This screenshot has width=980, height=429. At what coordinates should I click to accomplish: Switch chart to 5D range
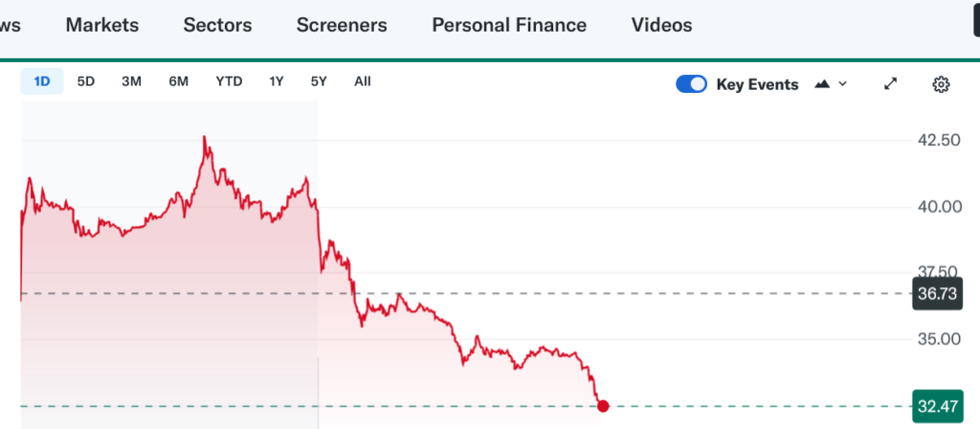(x=86, y=81)
